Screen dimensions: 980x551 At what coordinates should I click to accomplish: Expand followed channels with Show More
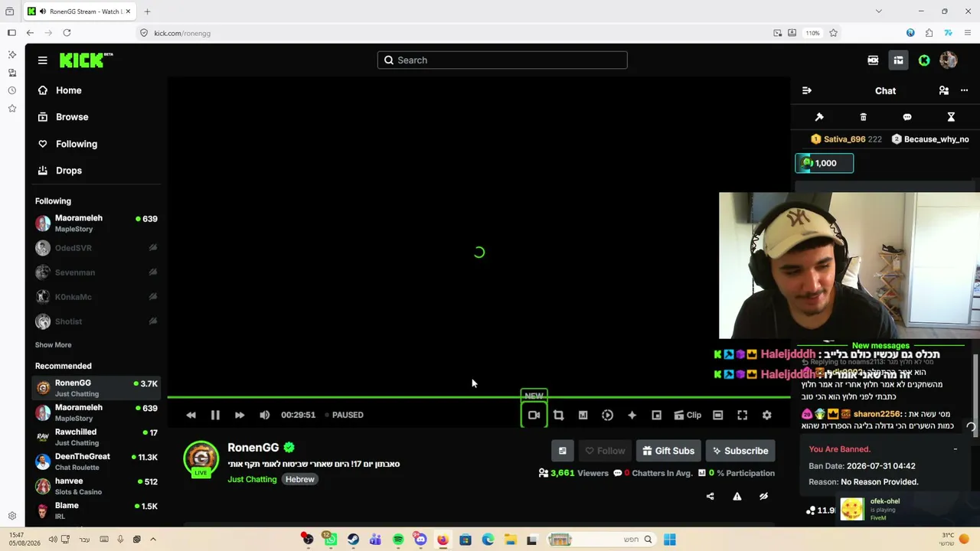pos(53,345)
